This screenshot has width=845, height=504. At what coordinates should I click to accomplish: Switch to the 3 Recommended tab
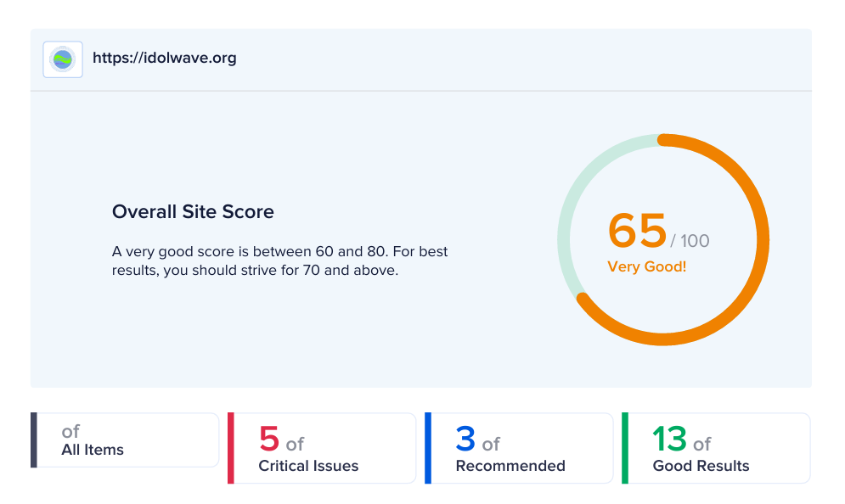point(519,448)
